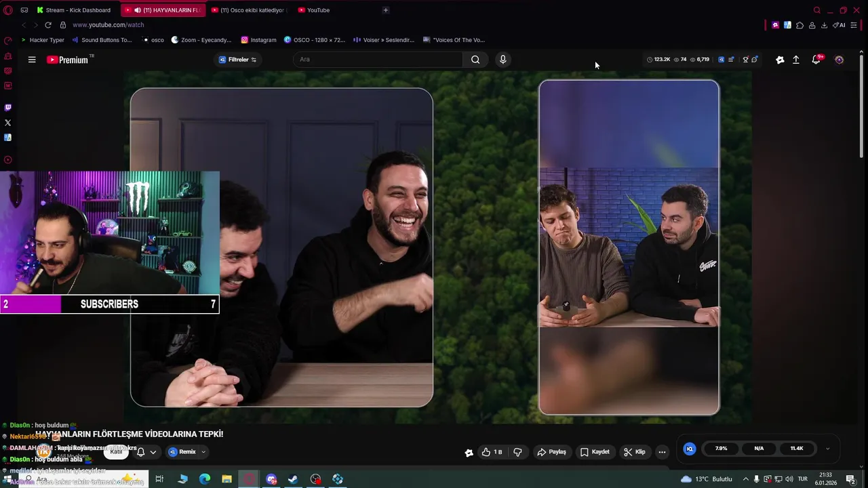Image resolution: width=868 pixels, height=488 pixels.
Task: Open the browser extensions cube icon
Action: click(x=800, y=25)
